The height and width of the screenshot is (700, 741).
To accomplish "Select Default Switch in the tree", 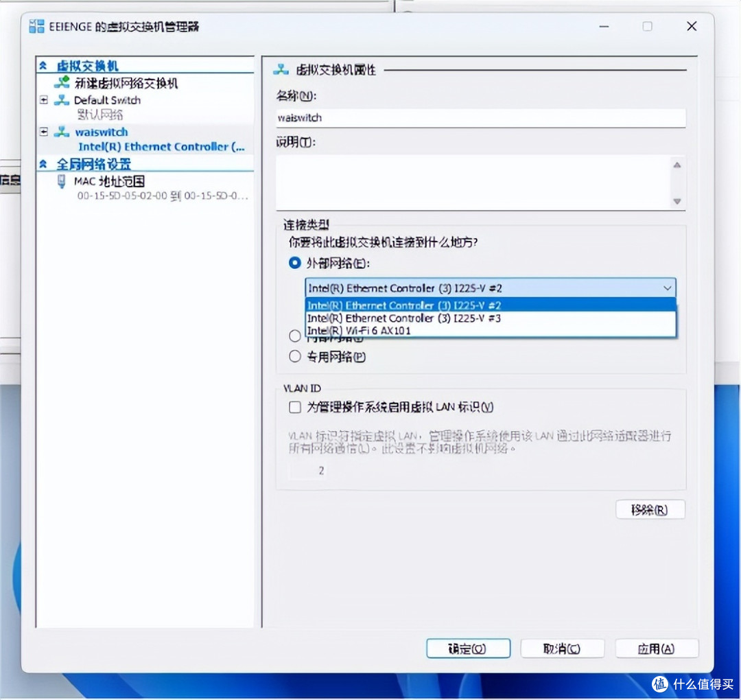I will click(107, 100).
